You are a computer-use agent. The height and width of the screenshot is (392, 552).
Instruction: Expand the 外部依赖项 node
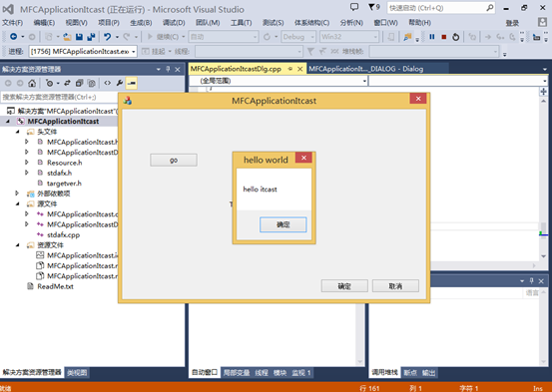click(x=17, y=194)
